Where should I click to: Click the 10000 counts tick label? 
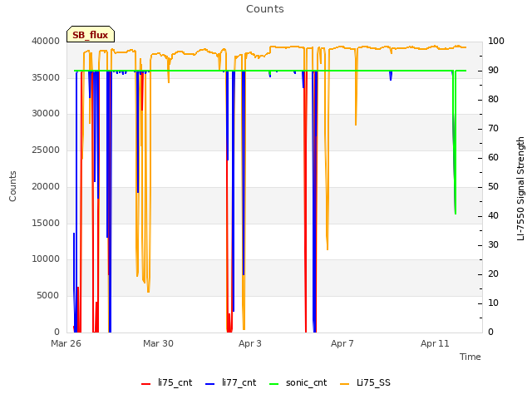tap(46, 259)
